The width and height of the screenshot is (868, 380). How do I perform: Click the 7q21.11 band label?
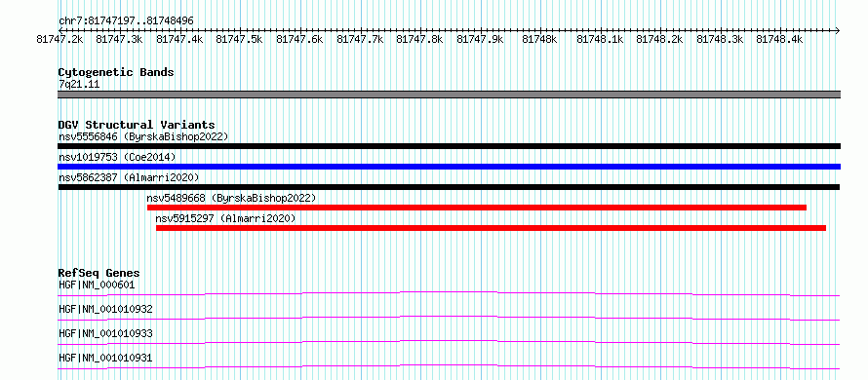click(79, 85)
